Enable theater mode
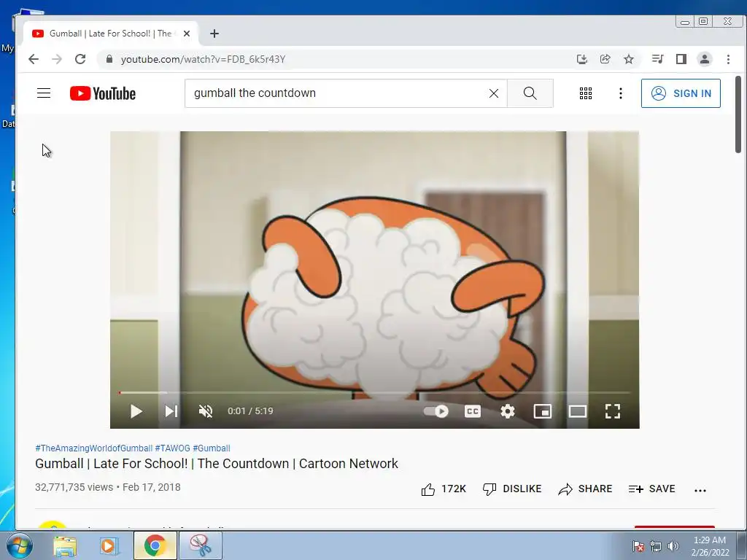The image size is (747, 560). coord(578,411)
